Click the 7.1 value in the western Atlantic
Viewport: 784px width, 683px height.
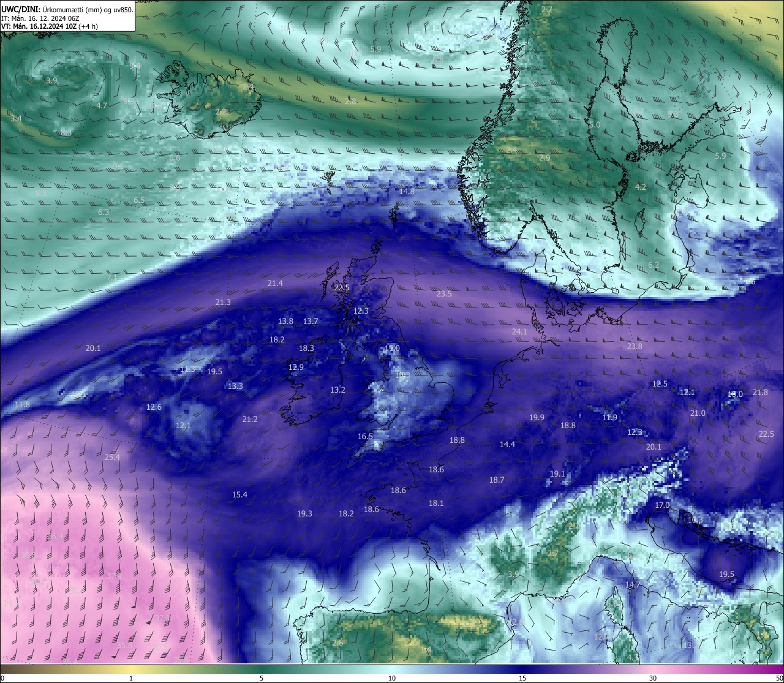(x=112, y=277)
